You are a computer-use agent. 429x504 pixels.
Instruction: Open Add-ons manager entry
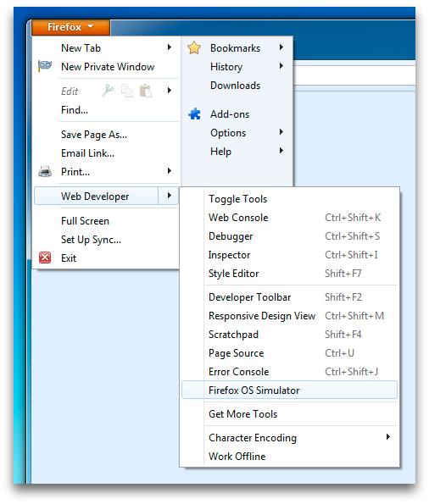[237, 114]
